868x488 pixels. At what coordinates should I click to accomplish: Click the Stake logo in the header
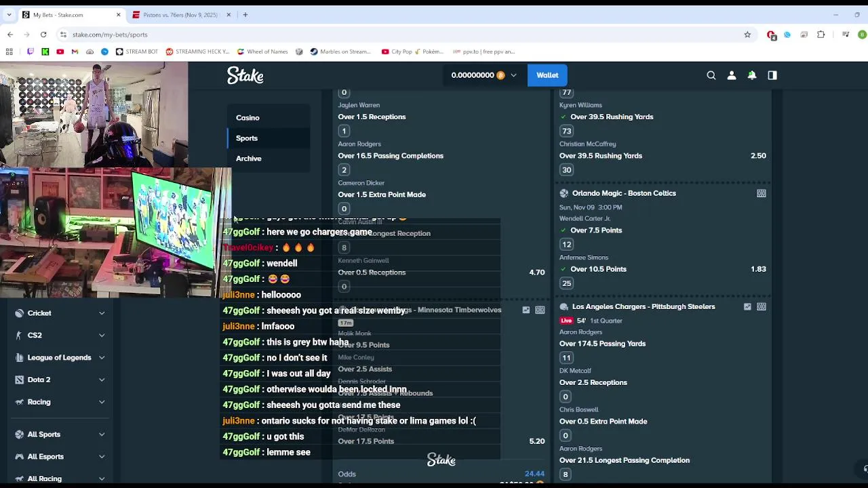tap(245, 75)
